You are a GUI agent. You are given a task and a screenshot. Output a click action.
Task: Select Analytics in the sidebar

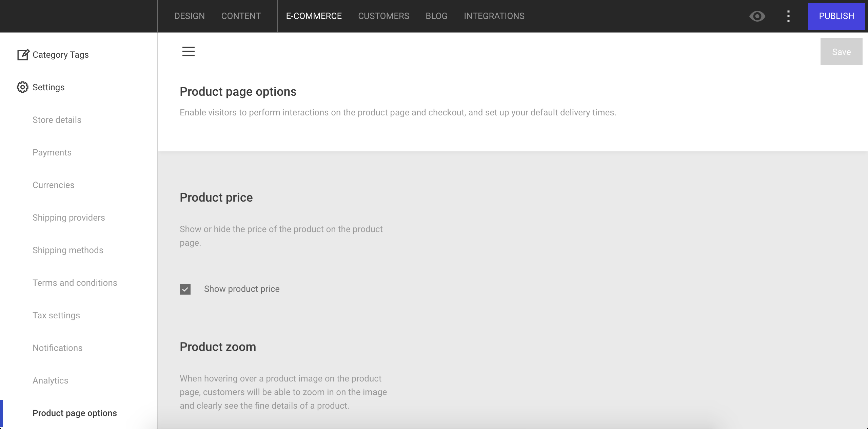pyautogui.click(x=50, y=380)
